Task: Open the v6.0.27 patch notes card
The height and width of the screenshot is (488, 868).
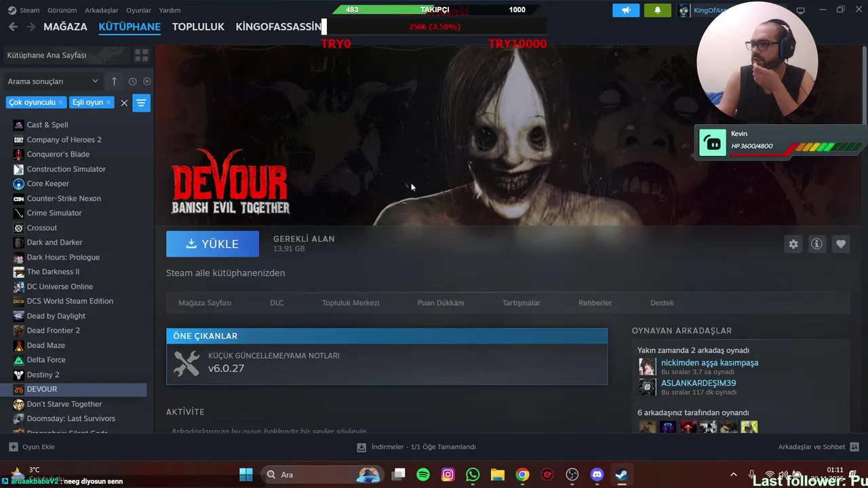Action: 387,364
